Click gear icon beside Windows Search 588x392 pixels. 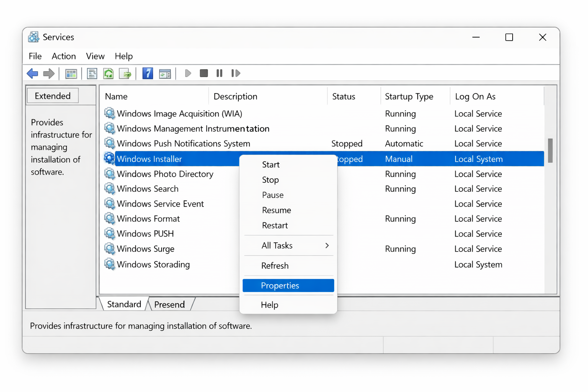coord(109,189)
